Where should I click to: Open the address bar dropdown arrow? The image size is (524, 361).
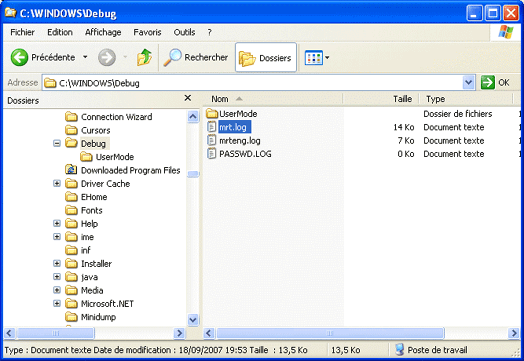tap(469, 83)
